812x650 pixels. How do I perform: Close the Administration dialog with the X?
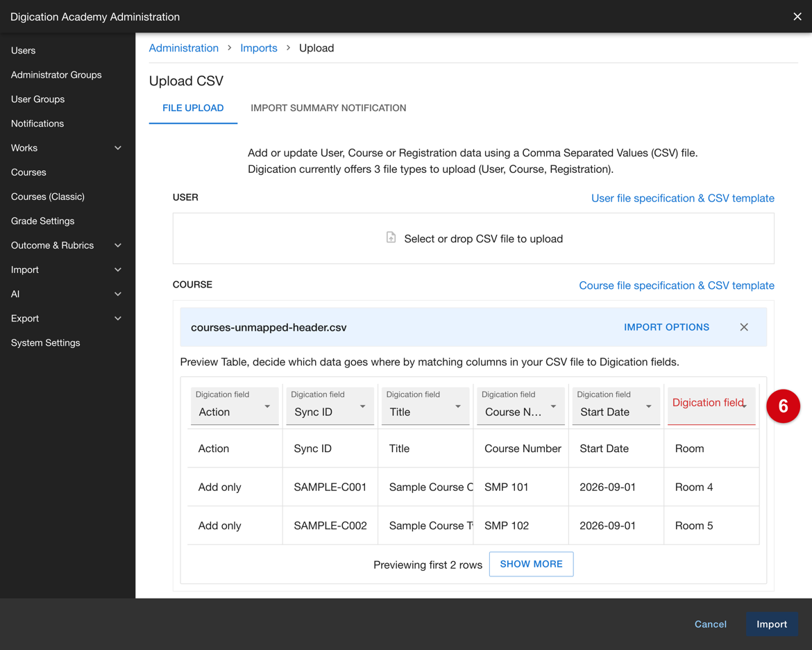click(x=797, y=17)
